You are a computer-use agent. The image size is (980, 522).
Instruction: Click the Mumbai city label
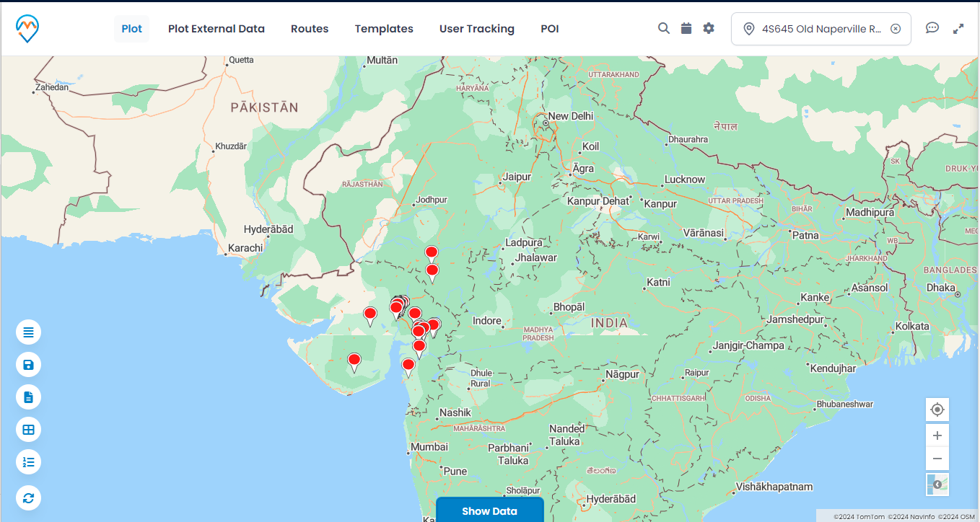pos(429,447)
